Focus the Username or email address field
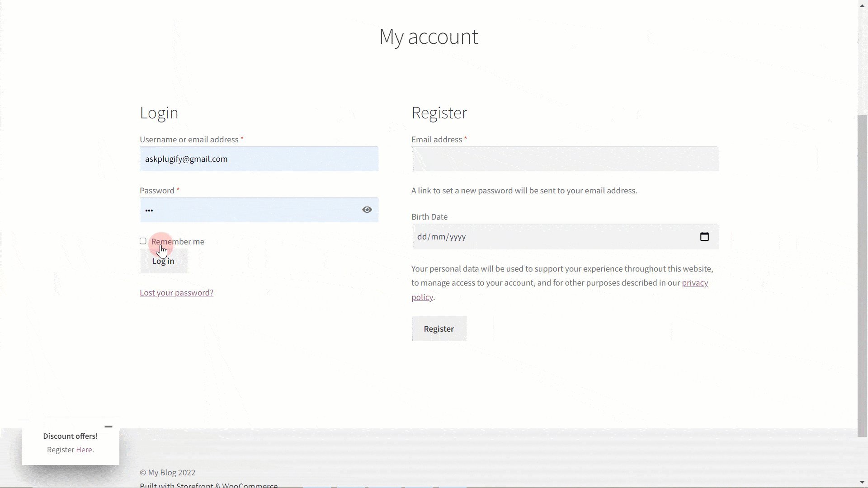The height and width of the screenshot is (488, 868). [x=259, y=159]
